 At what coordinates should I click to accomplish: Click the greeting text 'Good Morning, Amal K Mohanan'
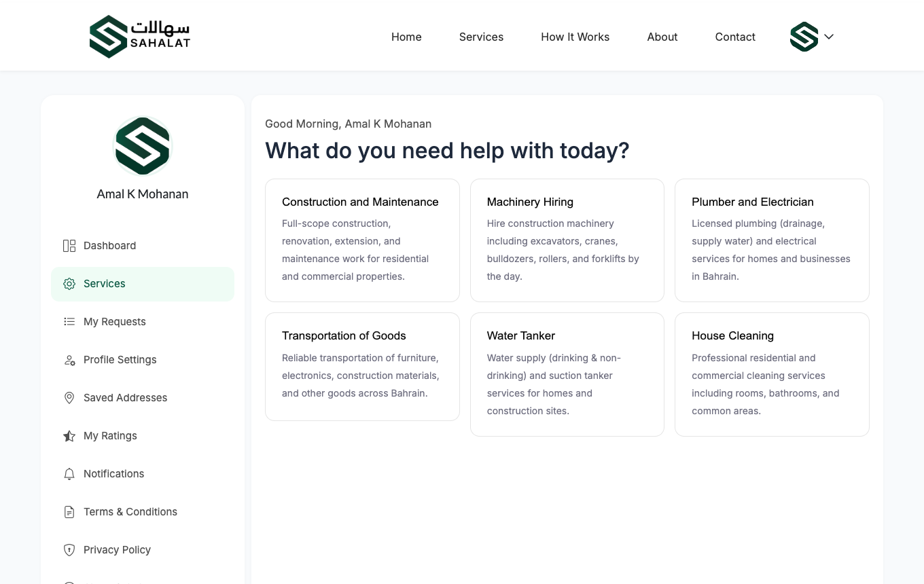click(348, 124)
